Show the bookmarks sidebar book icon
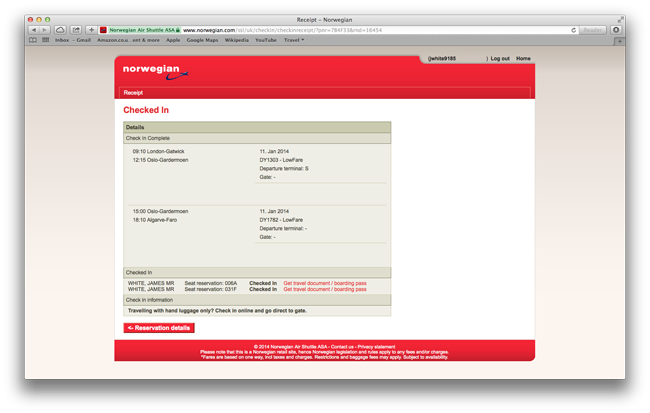 point(33,40)
